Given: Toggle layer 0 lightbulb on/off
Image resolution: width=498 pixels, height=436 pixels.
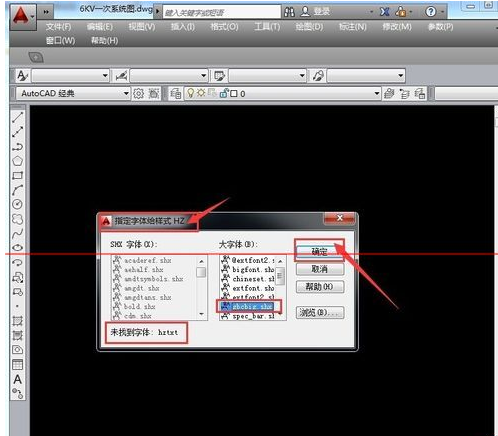Looking at the screenshot, I should point(190,93).
